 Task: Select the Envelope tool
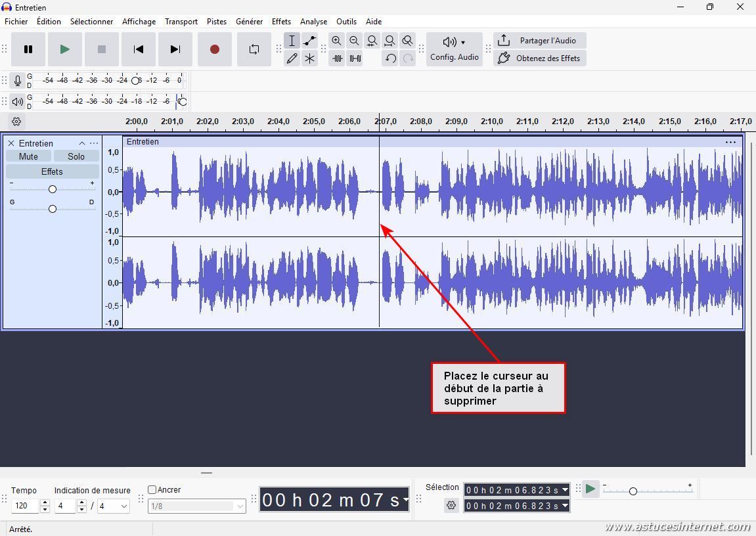coord(309,41)
